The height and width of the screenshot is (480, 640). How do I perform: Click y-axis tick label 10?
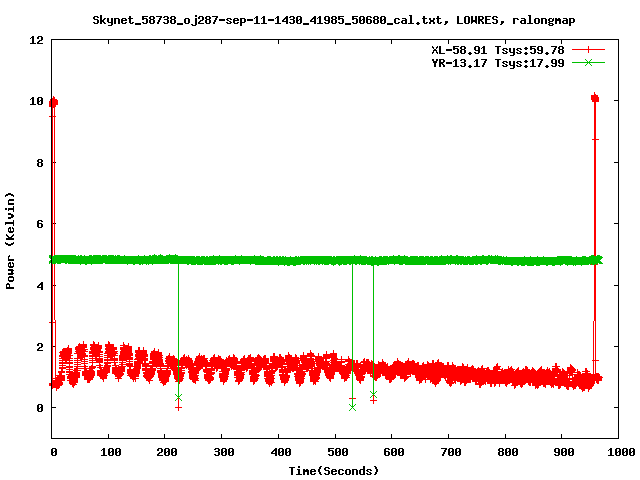click(36, 101)
